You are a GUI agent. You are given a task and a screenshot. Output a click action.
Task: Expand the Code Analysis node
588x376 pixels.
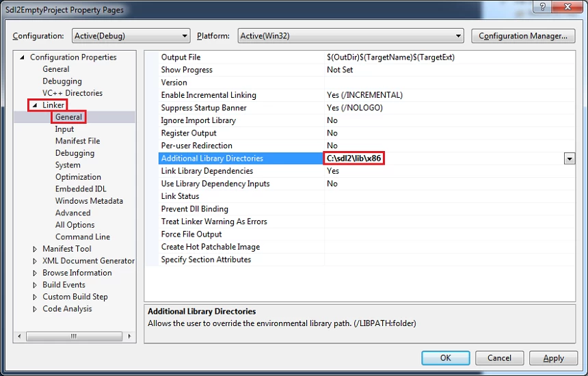point(35,309)
